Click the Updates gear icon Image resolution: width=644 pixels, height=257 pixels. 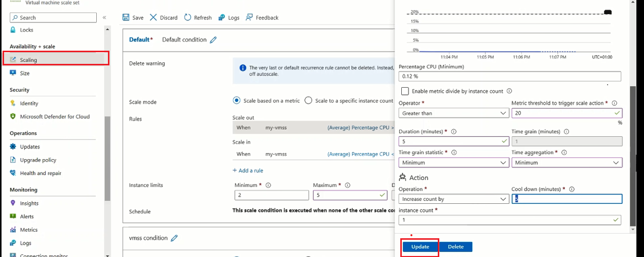tap(13, 146)
